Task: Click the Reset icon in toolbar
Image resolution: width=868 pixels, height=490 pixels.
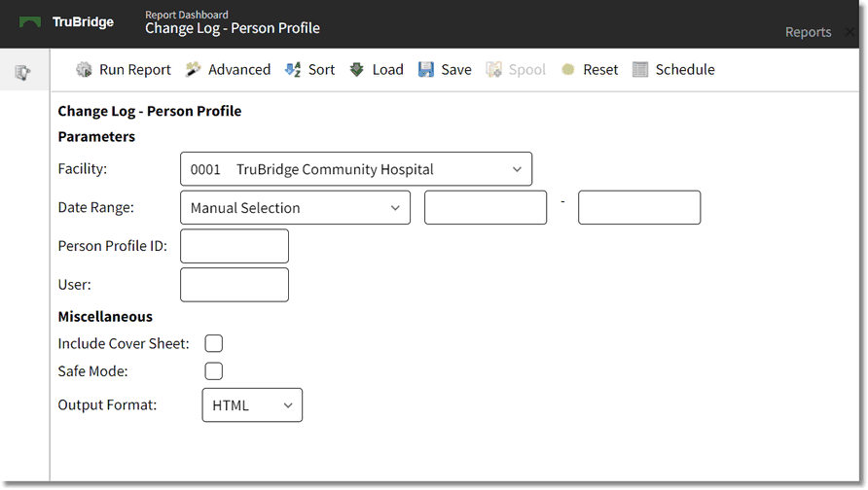Action: coord(568,70)
